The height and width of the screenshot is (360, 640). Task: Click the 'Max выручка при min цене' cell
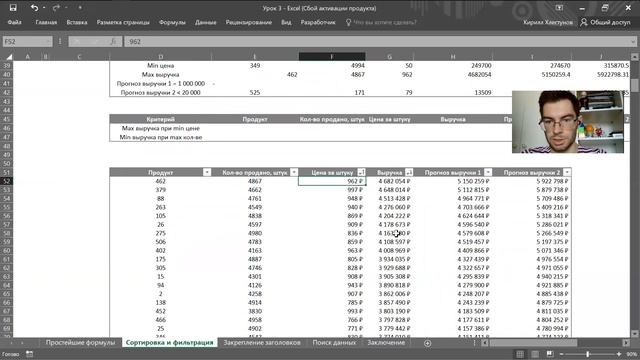point(160,128)
